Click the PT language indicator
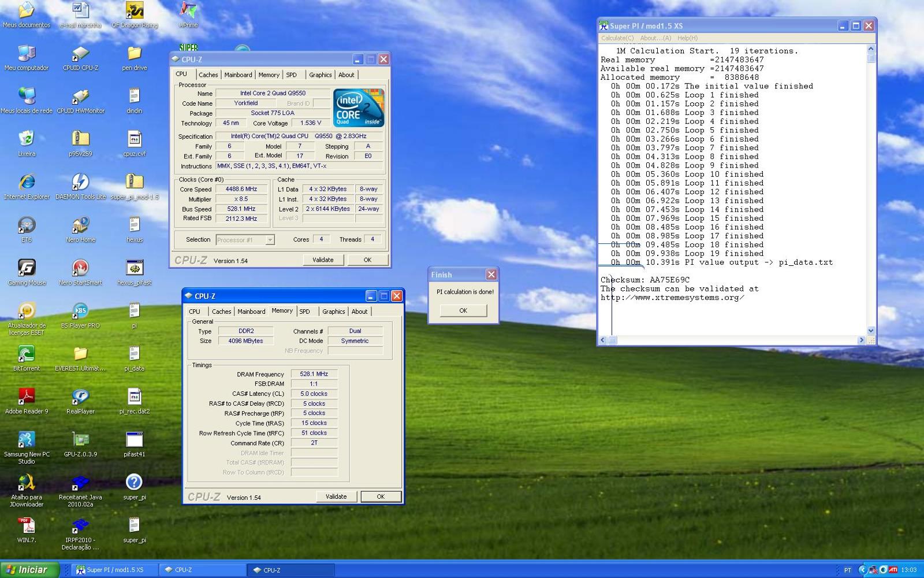This screenshot has height=578, width=924. [848, 570]
